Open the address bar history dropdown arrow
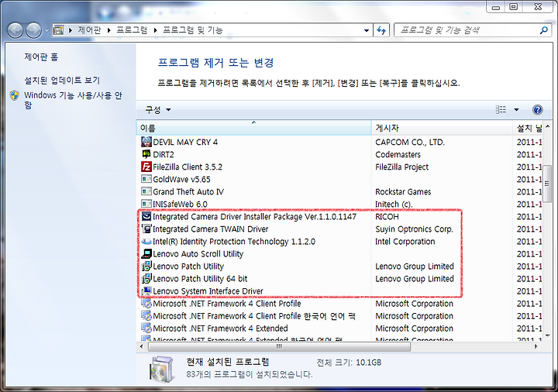Image resolution: width=558 pixels, height=392 pixels. tap(367, 30)
